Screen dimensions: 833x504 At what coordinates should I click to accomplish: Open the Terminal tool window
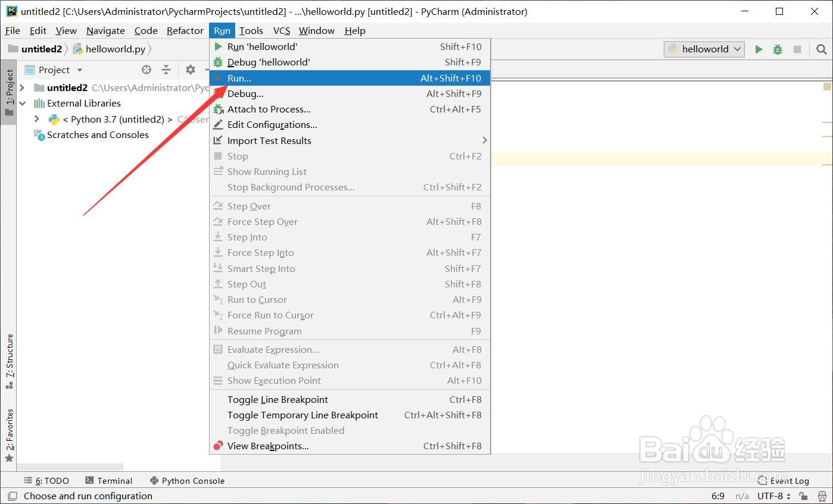[x=109, y=481]
